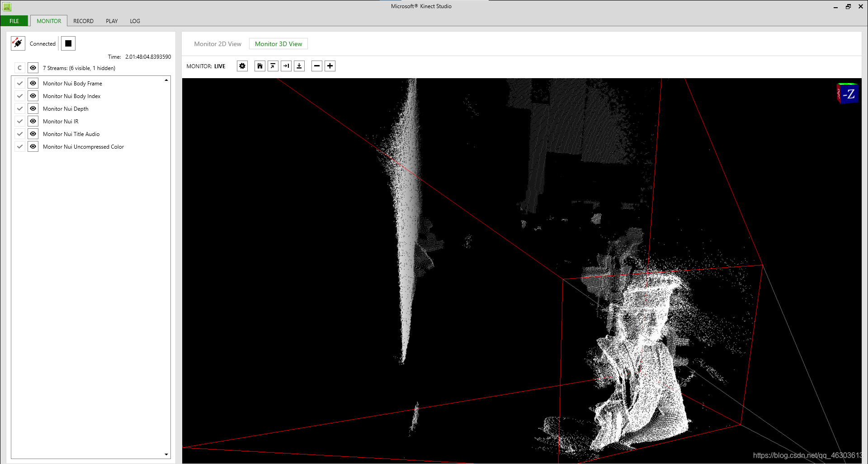Uncheck the Monitor Nui Body Index checkbox
Screen dimensions: 868x464
[19, 96]
